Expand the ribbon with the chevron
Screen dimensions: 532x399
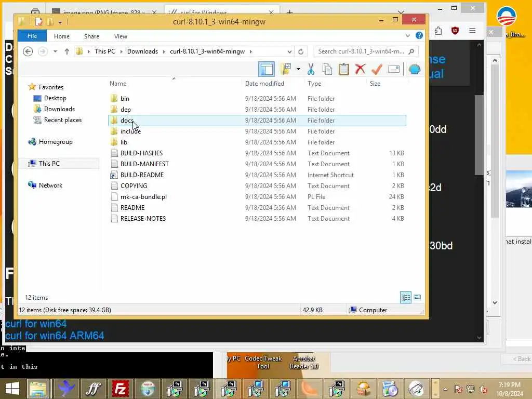(408, 36)
